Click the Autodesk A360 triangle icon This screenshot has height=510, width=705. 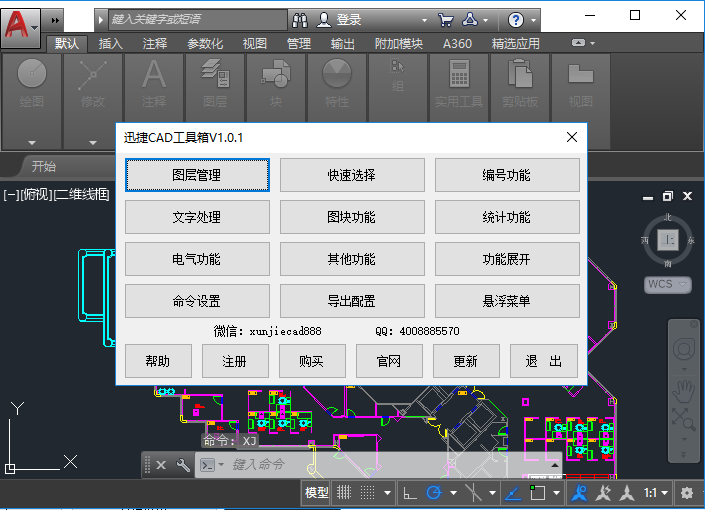point(470,20)
